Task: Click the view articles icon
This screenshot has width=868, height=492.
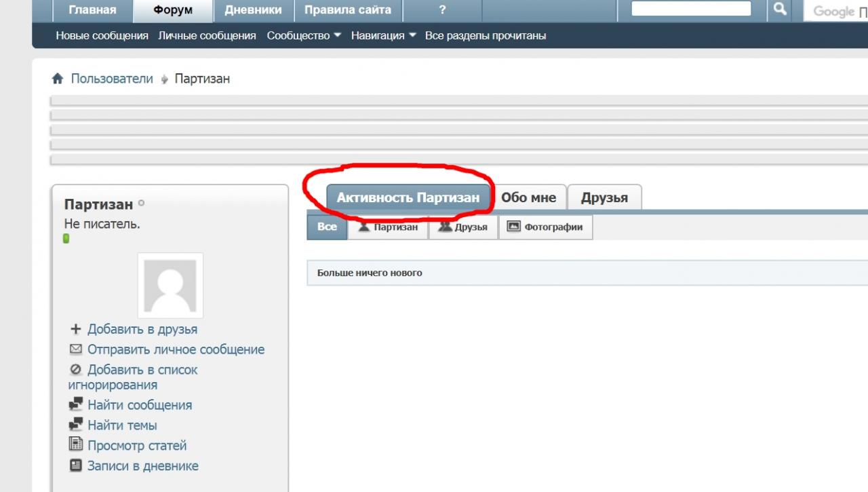Action: 76,445
